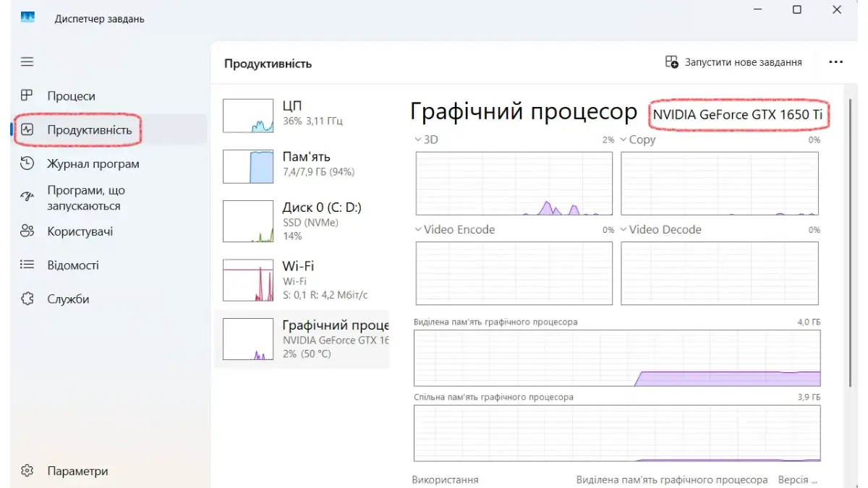Click the Процеси grid icon

[27, 95]
